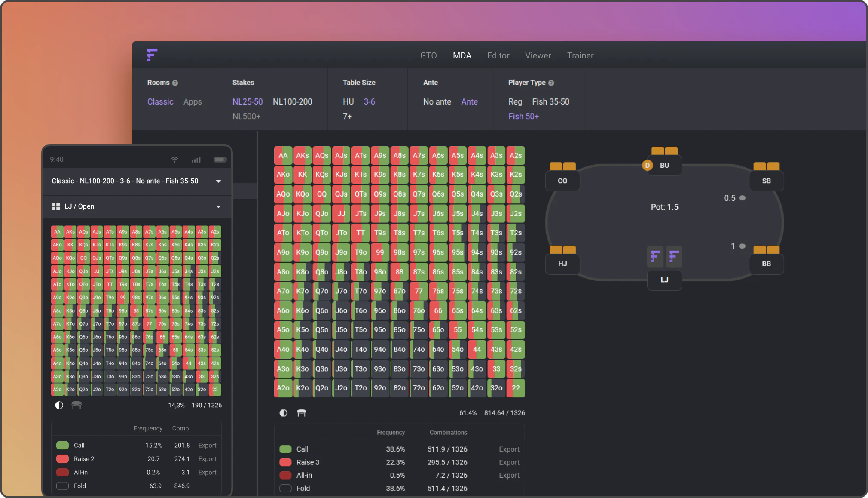Toggle contrast icon in mobile panel
Viewport: 868px width, 498px height.
coord(59,405)
